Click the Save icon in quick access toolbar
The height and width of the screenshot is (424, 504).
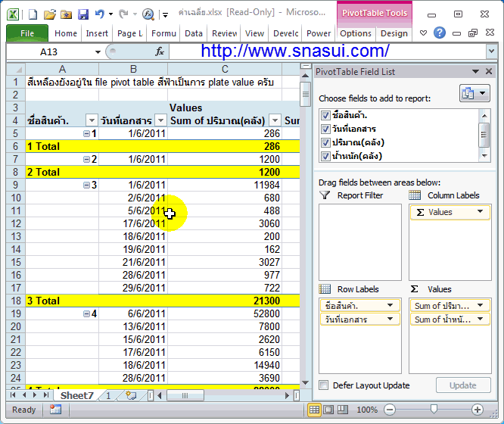(82, 14)
